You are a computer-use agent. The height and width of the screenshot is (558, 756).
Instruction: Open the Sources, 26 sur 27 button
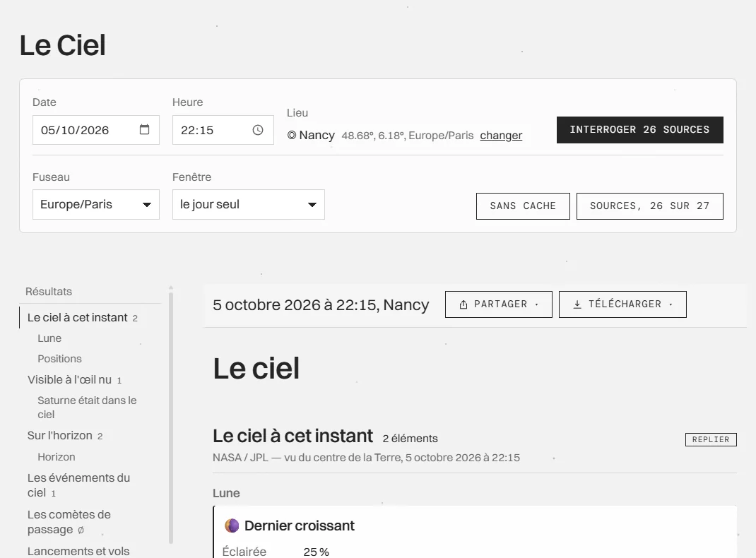pyautogui.click(x=650, y=206)
